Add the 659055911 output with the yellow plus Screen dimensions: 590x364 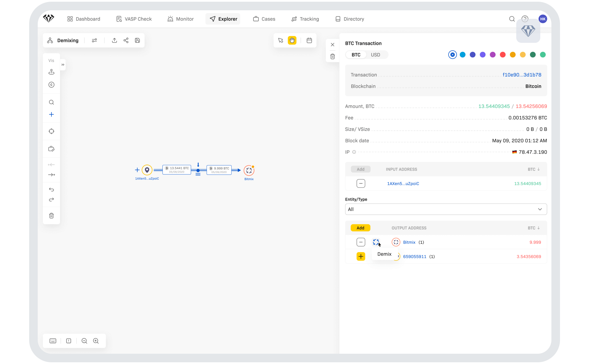(361, 256)
